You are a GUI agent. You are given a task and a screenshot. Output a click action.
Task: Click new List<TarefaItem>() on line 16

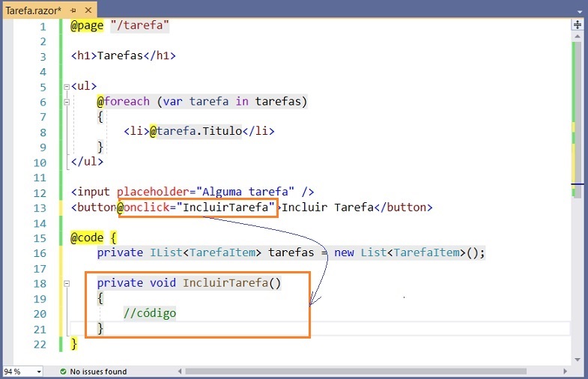coord(407,252)
